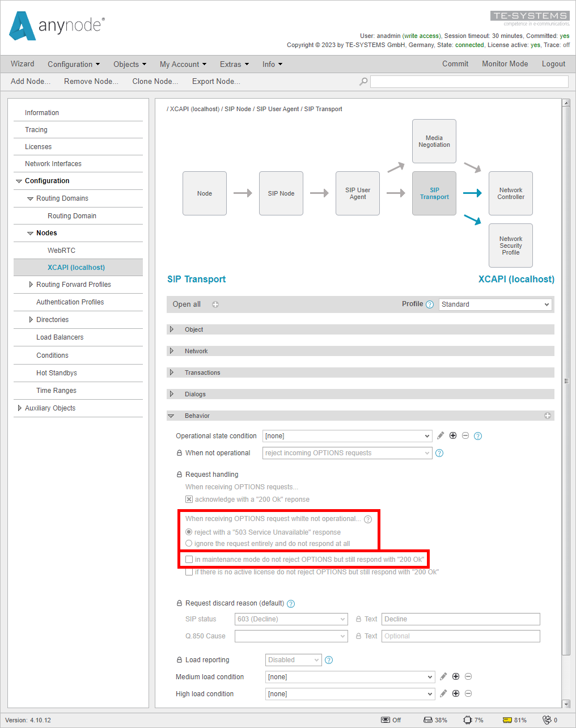Image resolution: width=576 pixels, height=728 pixels.
Task: Check respond with 200 Ok when no active license
Action: (189, 572)
